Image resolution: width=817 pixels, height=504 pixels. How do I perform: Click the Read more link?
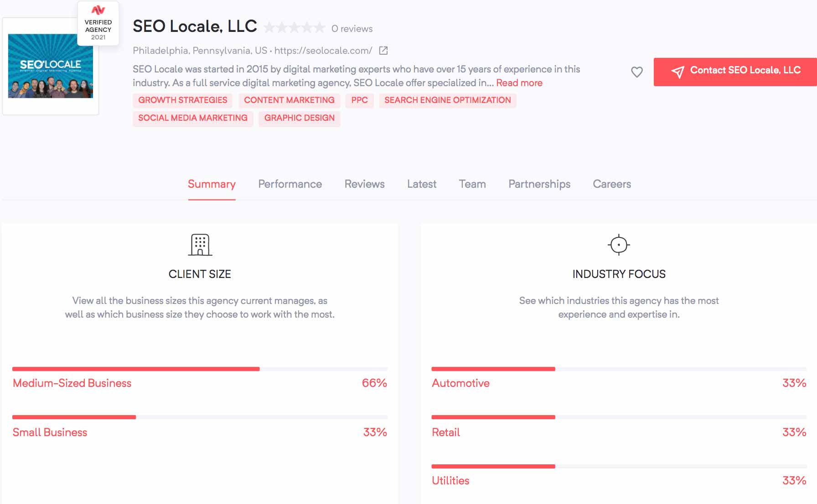coord(519,83)
